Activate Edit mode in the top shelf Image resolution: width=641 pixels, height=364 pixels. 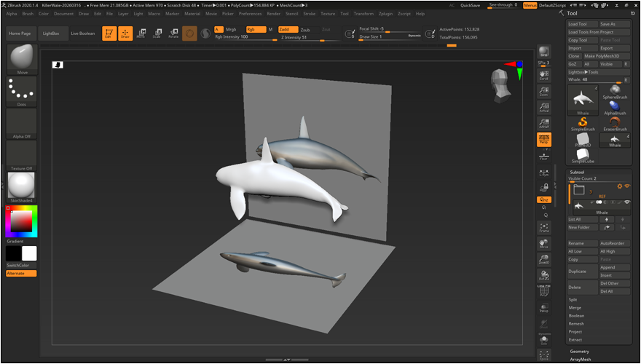click(x=109, y=33)
